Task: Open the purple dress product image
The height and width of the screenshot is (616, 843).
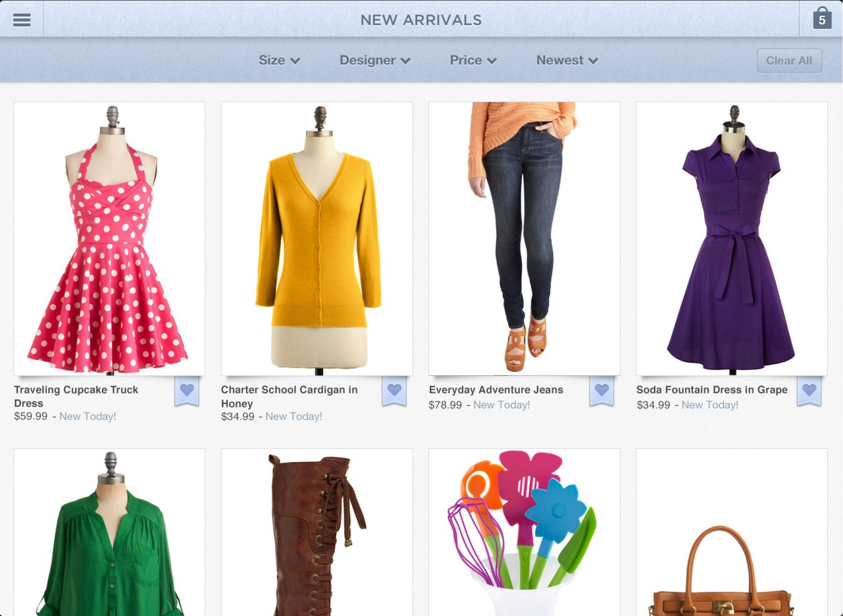Action: [731, 238]
